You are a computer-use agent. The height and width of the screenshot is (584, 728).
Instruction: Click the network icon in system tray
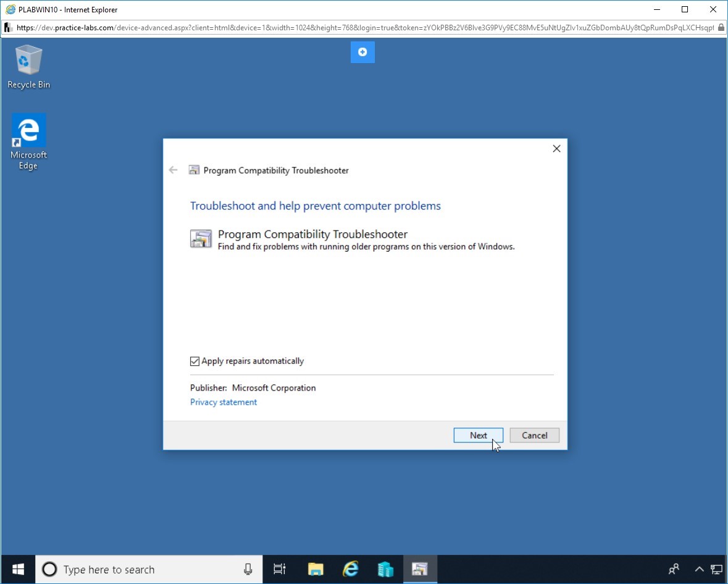pyautogui.click(x=716, y=569)
